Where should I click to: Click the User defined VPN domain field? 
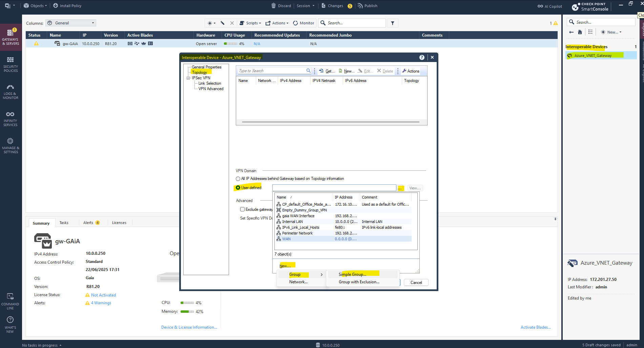pyautogui.click(x=334, y=188)
